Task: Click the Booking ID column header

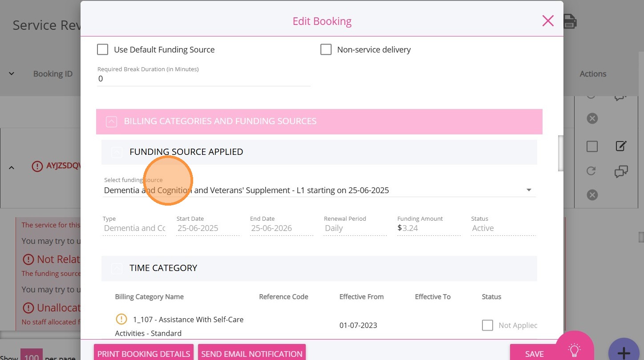Action: click(x=53, y=74)
